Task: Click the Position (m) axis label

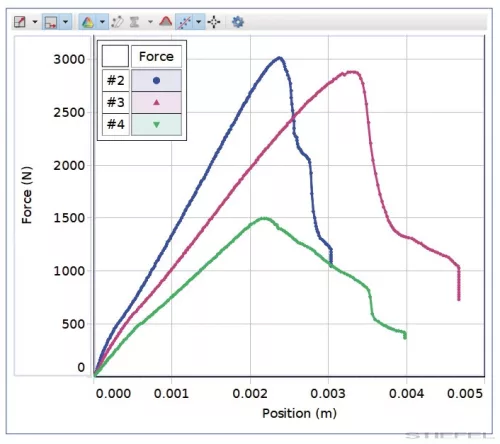Action: pyautogui.click(x=299, y=413)
